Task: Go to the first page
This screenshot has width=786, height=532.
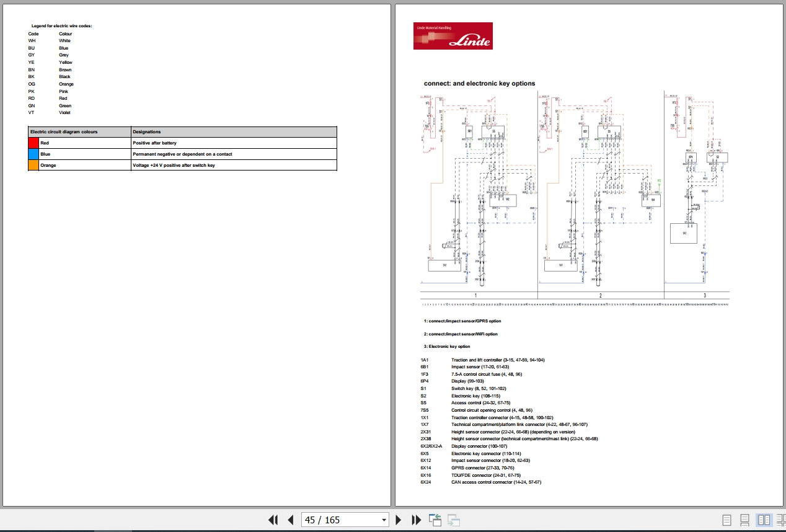Action: pos(273,520)
